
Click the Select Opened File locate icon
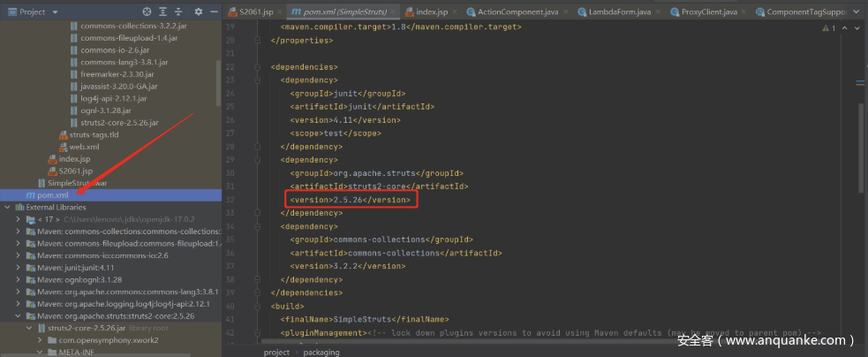click(x=147, y=11)
